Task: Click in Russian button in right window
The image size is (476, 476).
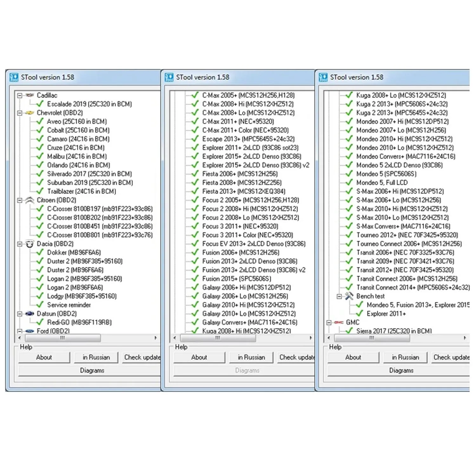Action: (405, 357)
